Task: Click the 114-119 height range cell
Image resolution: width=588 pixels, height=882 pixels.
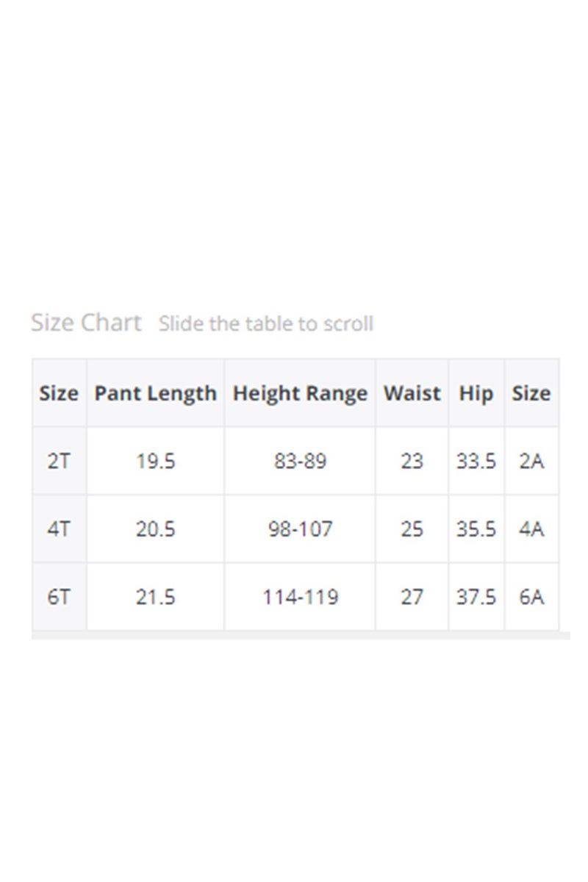Action: (300, 597)
